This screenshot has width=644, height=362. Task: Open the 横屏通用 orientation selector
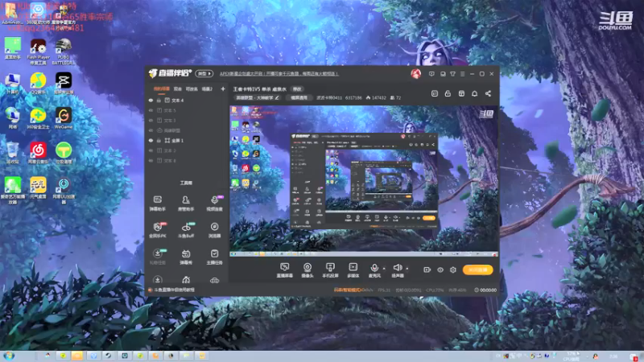point(299,97)
